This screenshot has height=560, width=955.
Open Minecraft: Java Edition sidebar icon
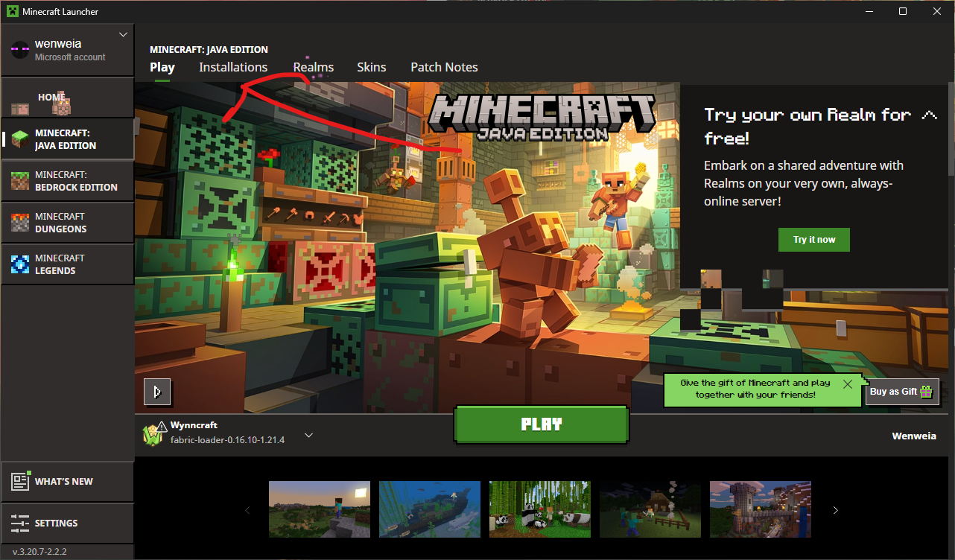coord(20,139)
